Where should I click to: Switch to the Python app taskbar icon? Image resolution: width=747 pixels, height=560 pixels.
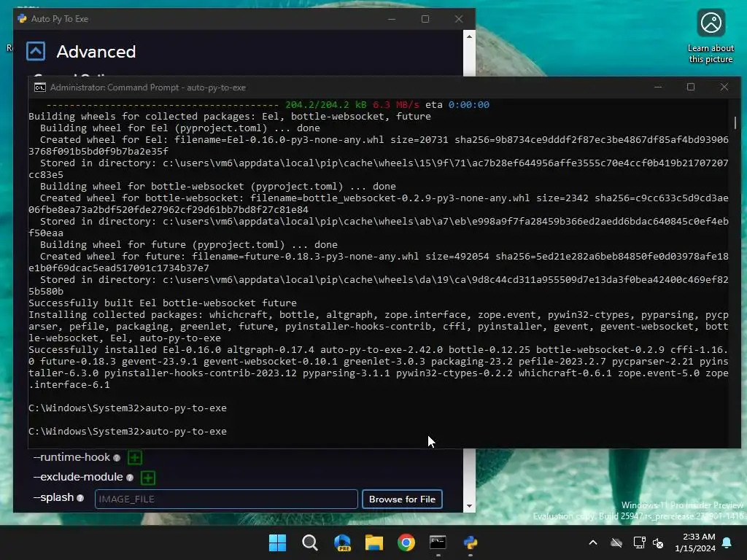(471, 542)
